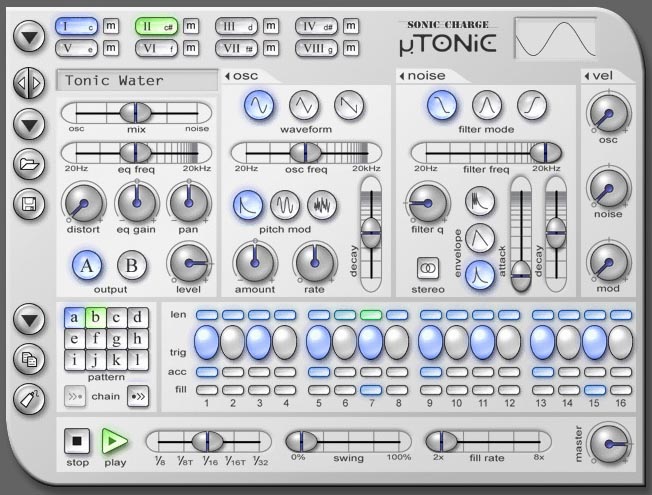Viewport: 652px width, 495px height.
Task: Toggle accent on step 5
Action: pyautogui.click(x=319, y=372)
